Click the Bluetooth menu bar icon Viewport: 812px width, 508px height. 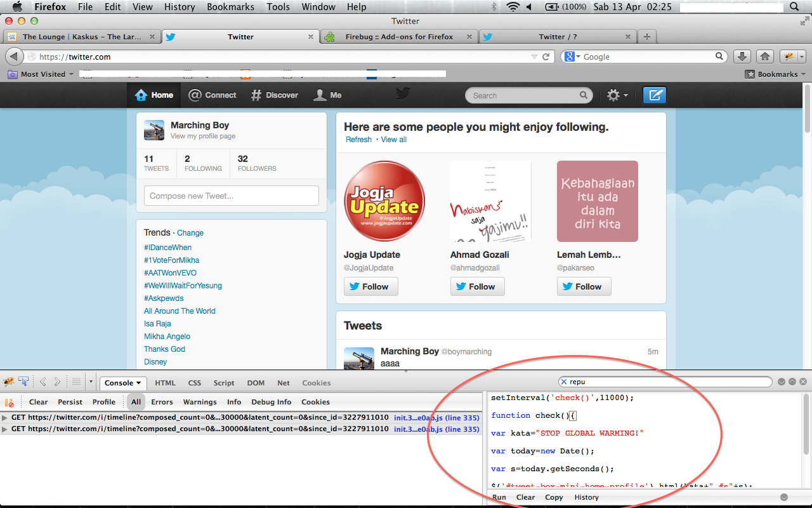[x=495, y=7]
